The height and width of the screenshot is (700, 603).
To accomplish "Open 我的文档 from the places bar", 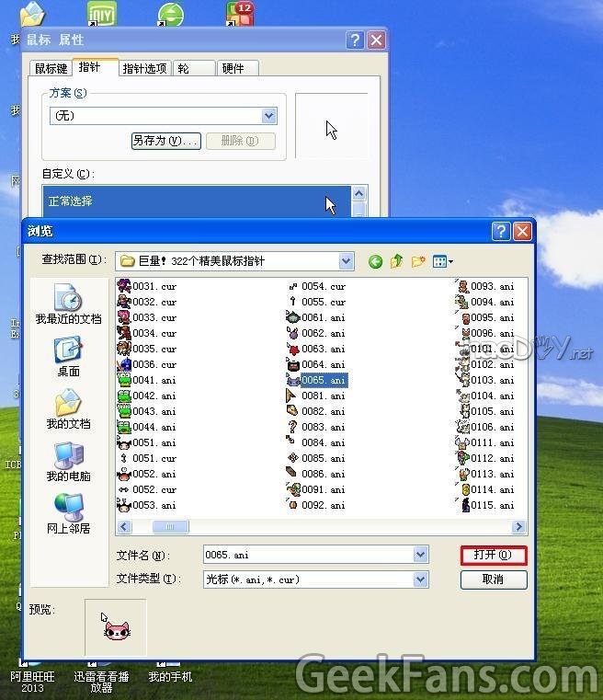I will pos(68,408).
